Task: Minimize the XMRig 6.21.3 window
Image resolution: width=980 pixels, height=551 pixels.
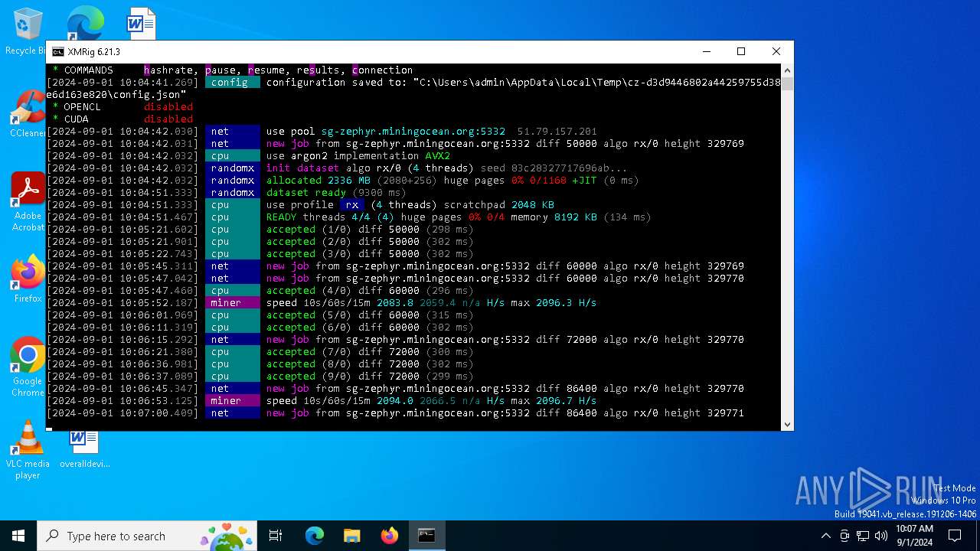Action: 705,51
